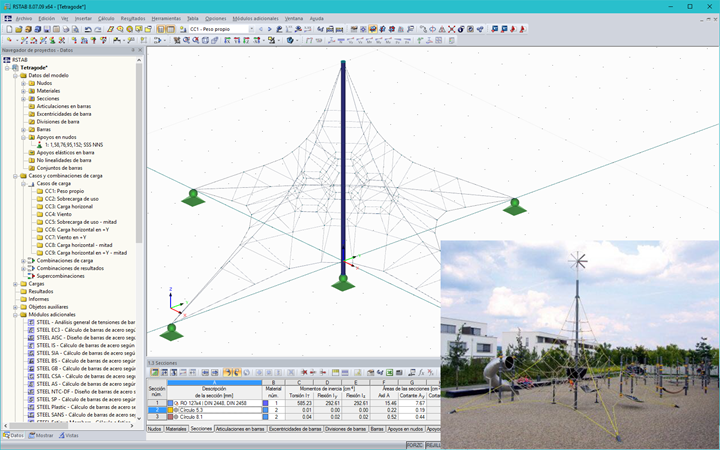Screen dimensions: 720x450
Task: Click the Print icon in toolbar
Action: click(x=66, y=29)
